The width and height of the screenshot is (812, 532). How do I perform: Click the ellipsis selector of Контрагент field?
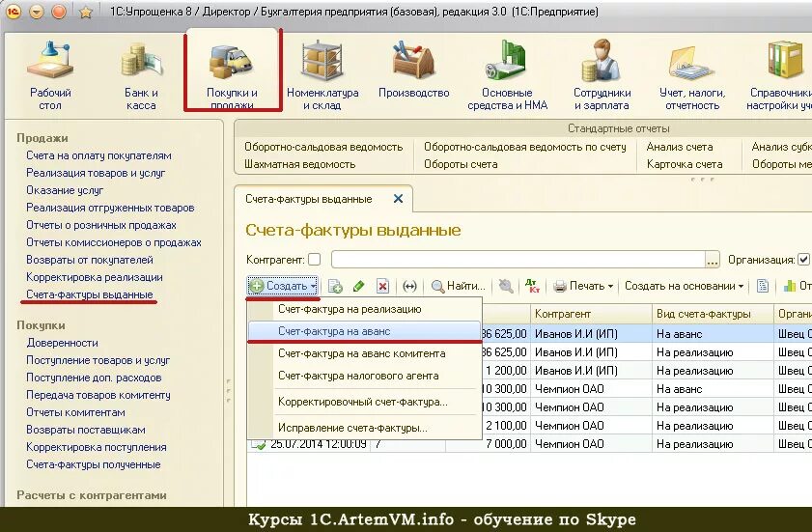pyautogui.click(x=713, y=260)
